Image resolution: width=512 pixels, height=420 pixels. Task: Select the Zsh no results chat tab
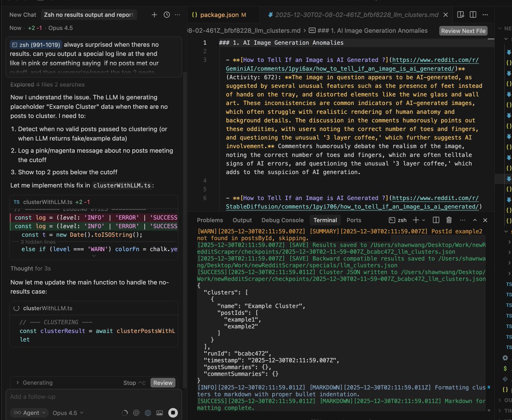click(x=89, y=14)
